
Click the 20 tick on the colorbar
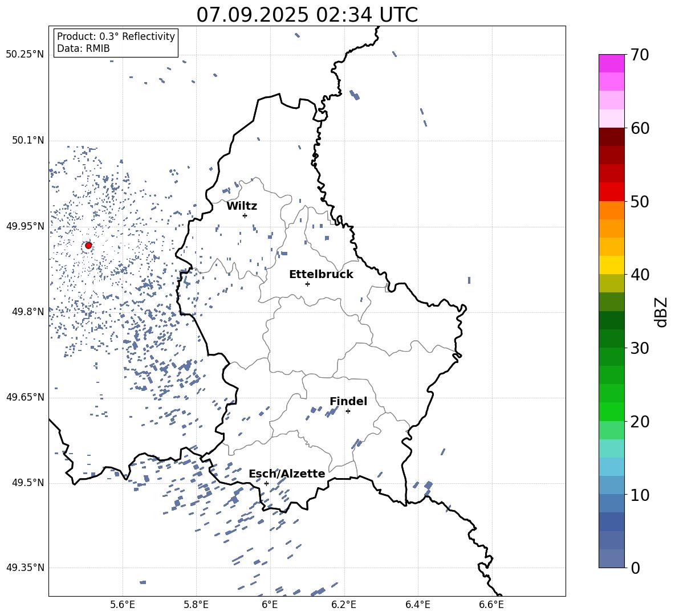[640, 421]
